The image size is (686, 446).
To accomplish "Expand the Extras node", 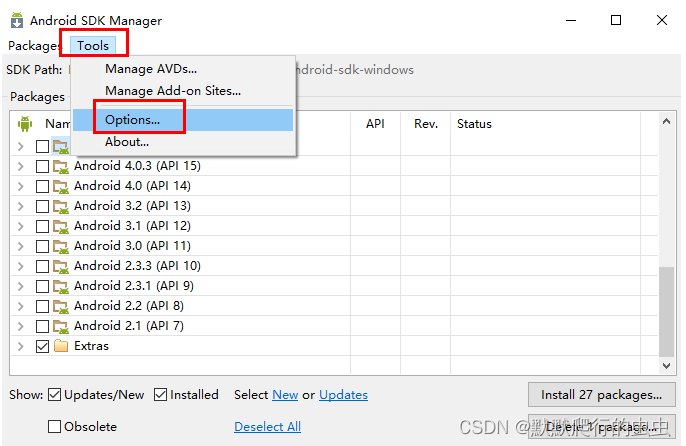I will (21, 346).
